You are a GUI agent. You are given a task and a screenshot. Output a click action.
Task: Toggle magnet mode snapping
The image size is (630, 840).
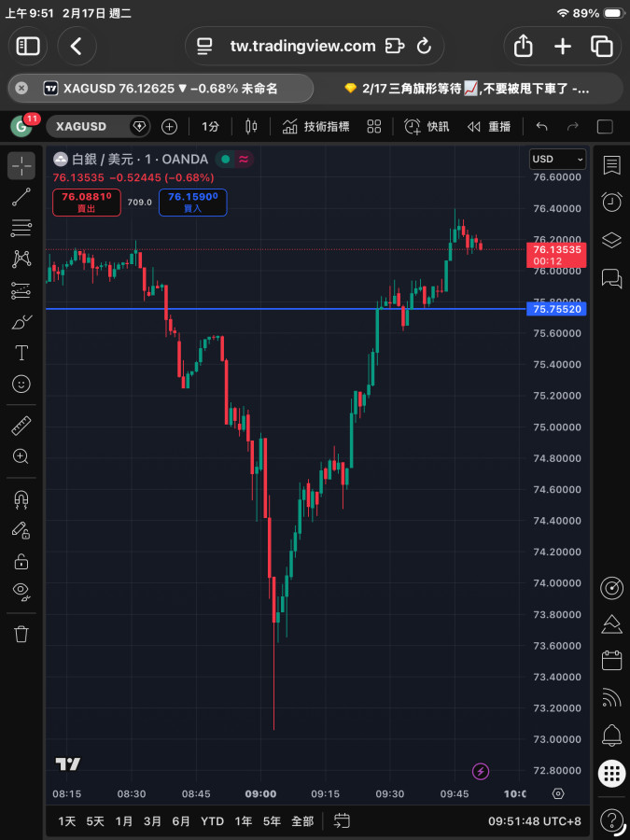point(21,499)
